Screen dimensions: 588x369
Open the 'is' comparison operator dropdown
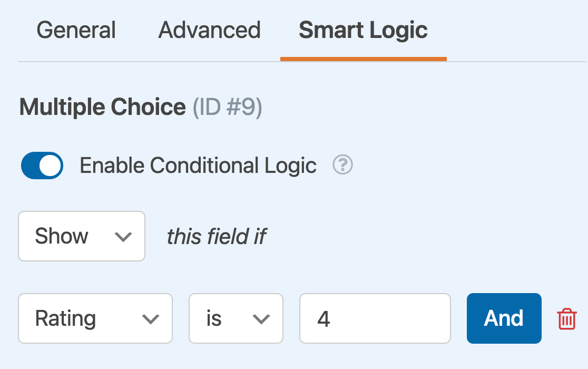click(x=236, y=318)
